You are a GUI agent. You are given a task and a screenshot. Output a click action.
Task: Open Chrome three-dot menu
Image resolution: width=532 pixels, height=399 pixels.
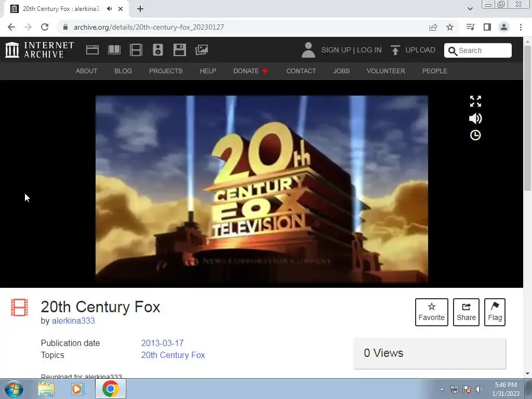pos(521,27)
